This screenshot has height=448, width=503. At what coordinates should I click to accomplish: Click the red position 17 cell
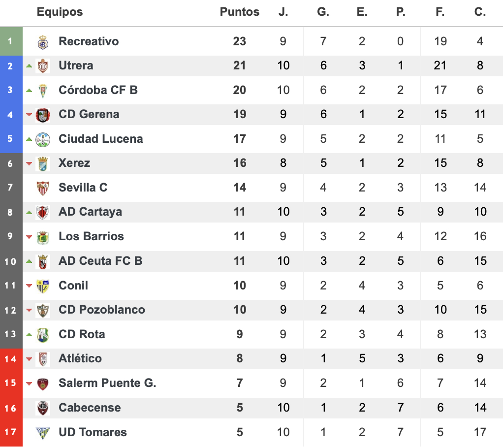point(11,432)
